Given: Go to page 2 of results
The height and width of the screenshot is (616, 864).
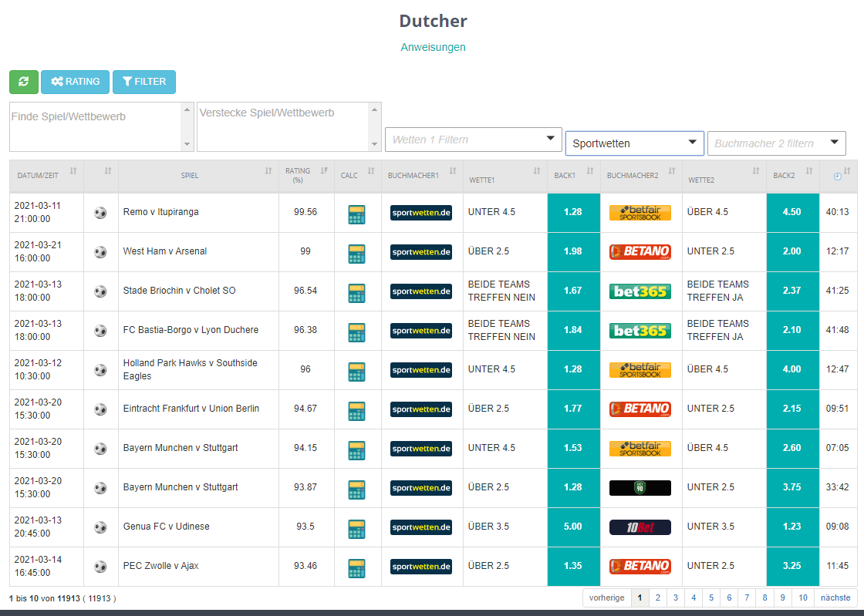Looking at the screenshot, I should pyautogui.click(x=658, y=597).
